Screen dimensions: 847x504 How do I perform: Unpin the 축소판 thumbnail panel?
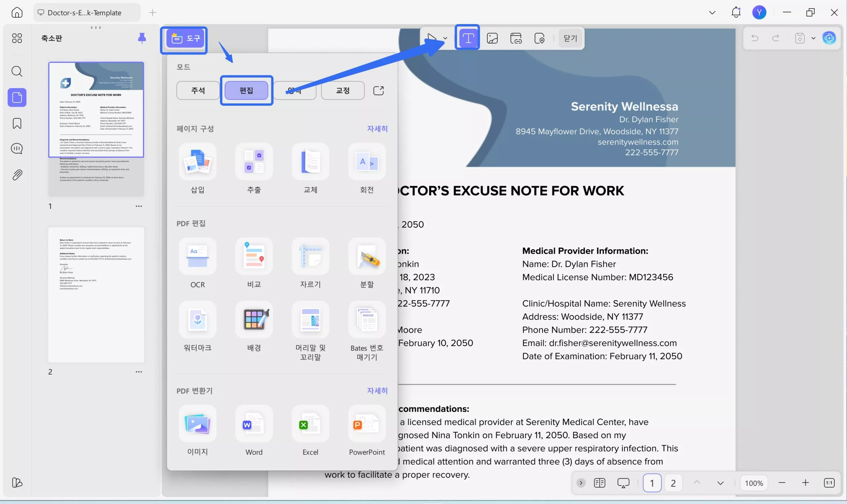click(x=142, y=38)
